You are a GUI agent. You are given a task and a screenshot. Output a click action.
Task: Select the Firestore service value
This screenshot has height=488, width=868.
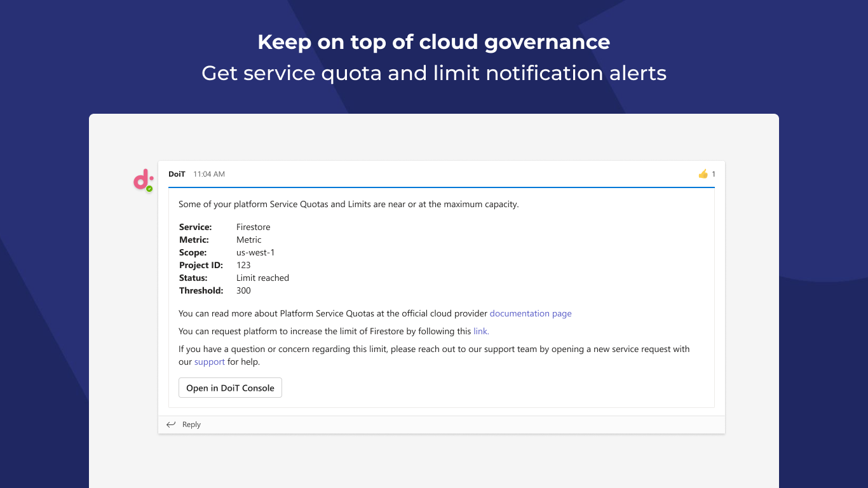coord(253,227)
